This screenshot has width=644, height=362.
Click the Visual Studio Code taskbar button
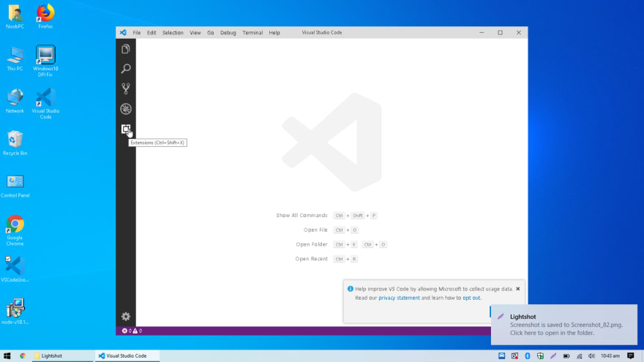click(x=127, y=356)
